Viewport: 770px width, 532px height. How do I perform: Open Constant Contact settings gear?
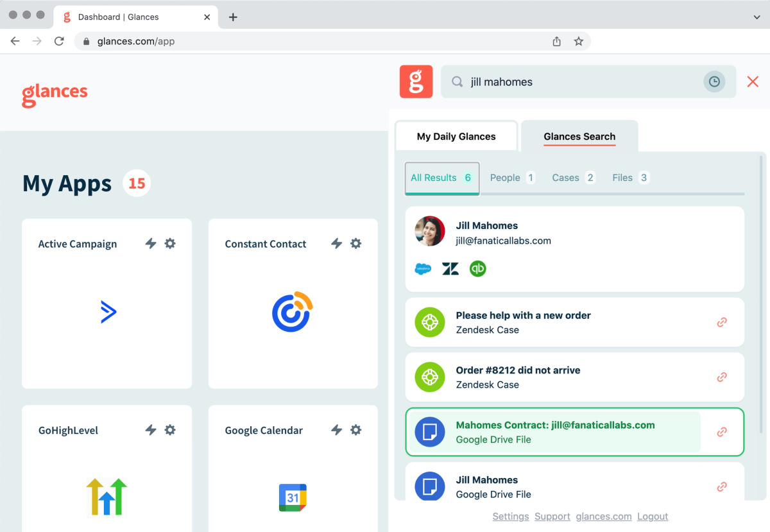[x=356, y=243]
